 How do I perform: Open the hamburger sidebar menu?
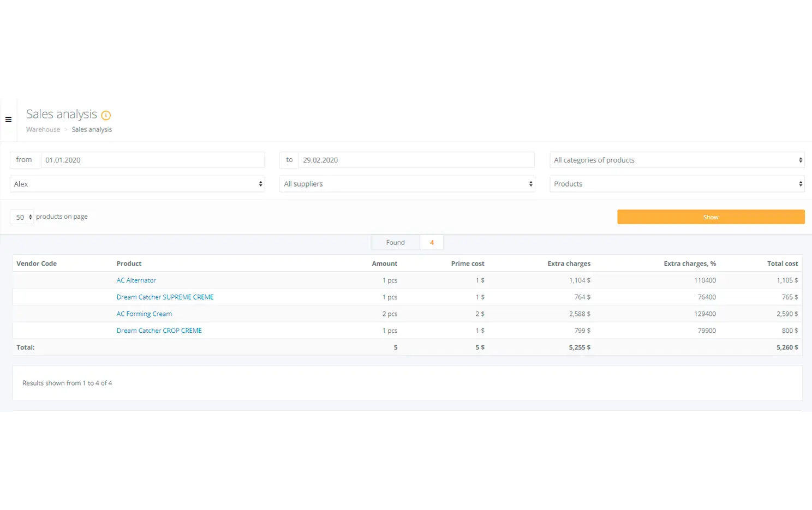[x=8, y=119]
